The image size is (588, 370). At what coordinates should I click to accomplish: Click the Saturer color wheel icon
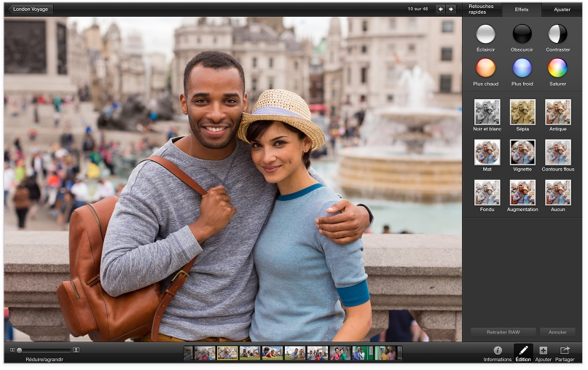point(557,68)
